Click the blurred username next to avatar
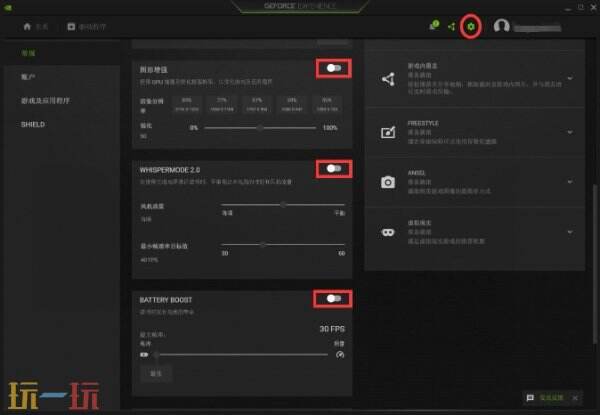 [x=537, y=28]
